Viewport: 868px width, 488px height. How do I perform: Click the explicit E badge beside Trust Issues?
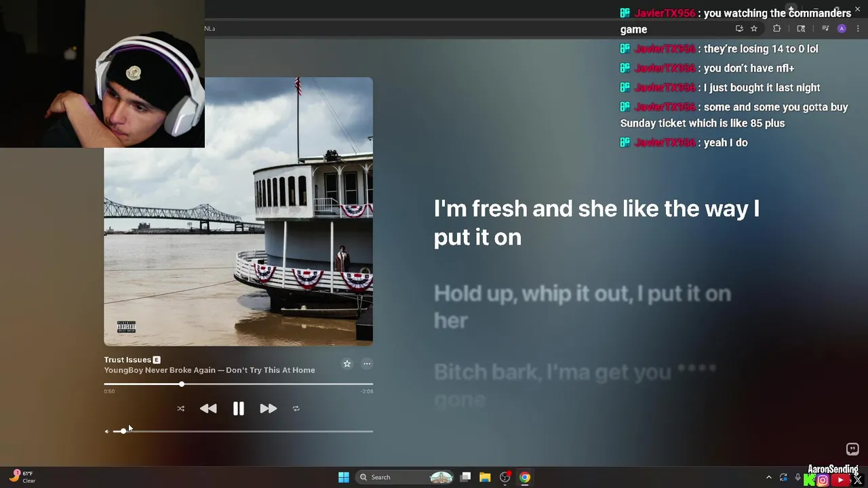pyautogui.click(x=157, y=360)
